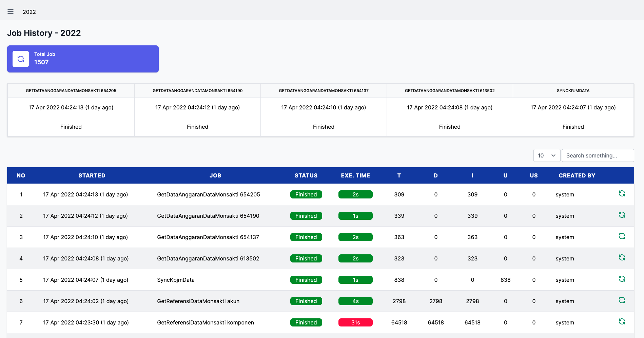Click the STATUS column header

(306, 175)
